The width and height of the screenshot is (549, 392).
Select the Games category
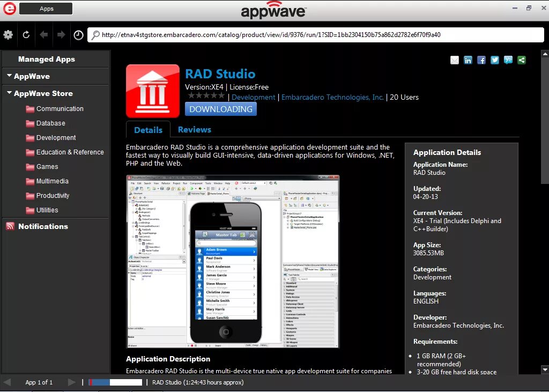click(47, 167)
